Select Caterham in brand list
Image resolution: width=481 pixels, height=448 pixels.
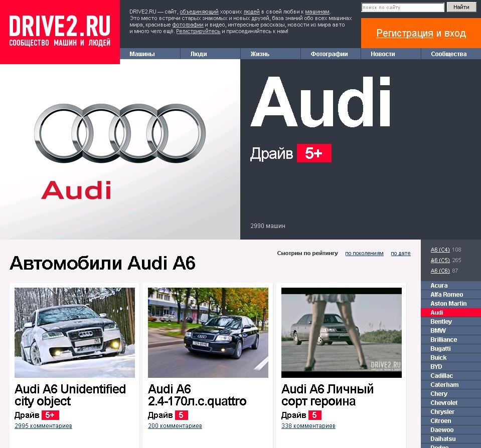coord(451,385)
